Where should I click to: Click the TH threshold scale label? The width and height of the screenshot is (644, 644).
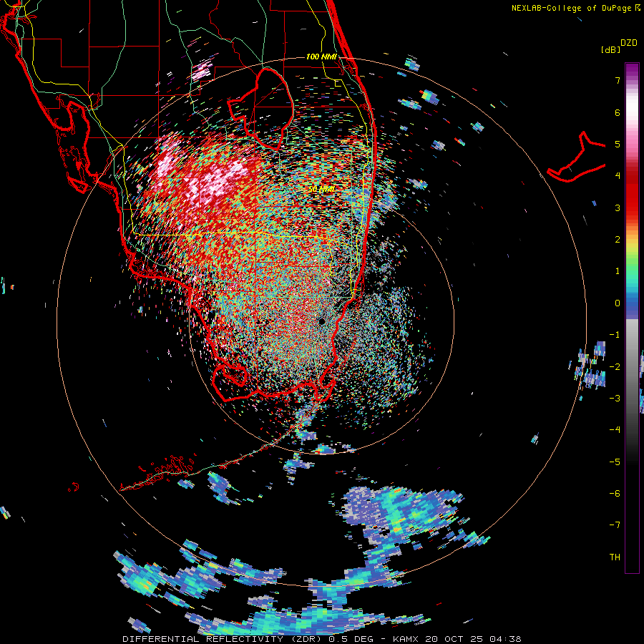(x=615, y=557)
